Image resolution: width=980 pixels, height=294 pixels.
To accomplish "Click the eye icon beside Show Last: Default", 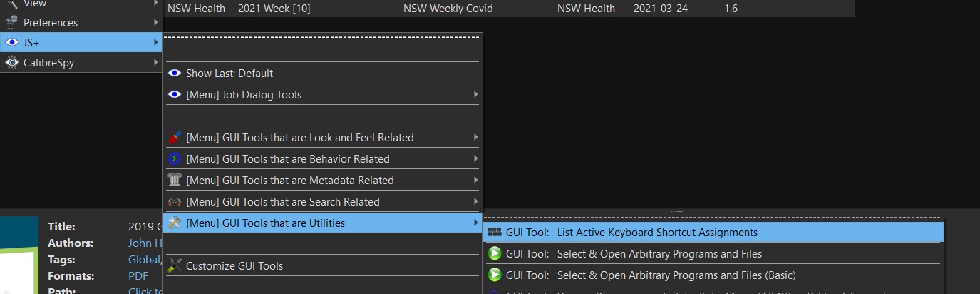I will pos(175,73).
